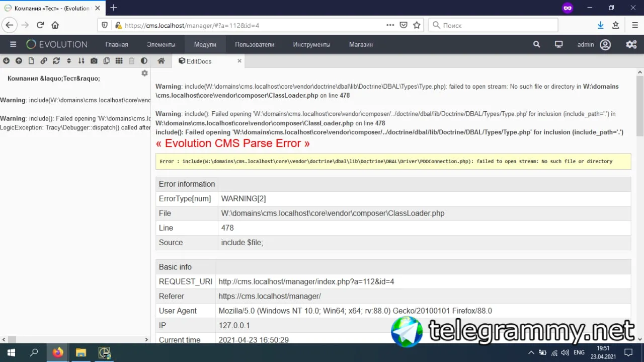The image size is (644, 362).
Task: Toggle the hamburger sidebar menu
Action: (x=13, y=44)
